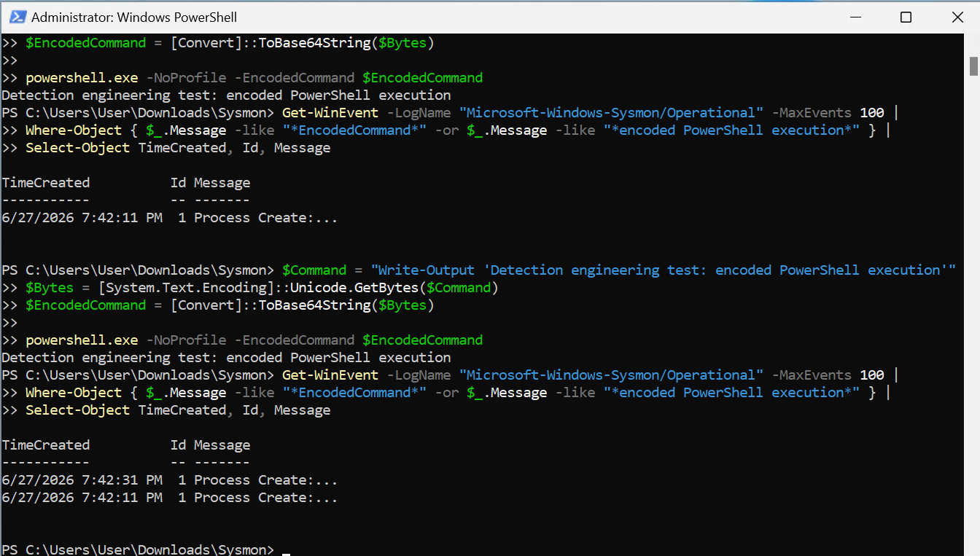Click the lower '$EncodedCommand = [Convert]' assignment line
Image resolution: width=980 pixels, height=556 pixels.
point(230,305)
